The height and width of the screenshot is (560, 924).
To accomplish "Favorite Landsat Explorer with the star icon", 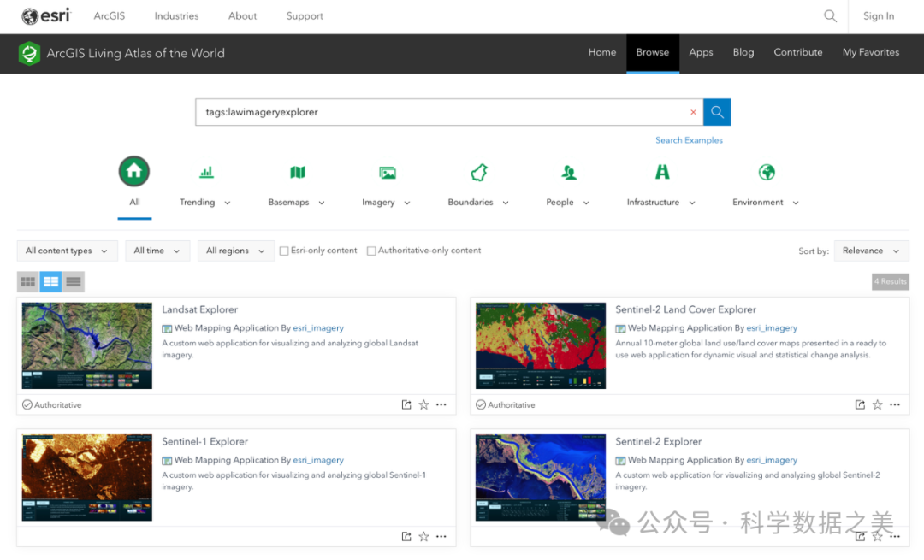I will [x=423, y=405].
